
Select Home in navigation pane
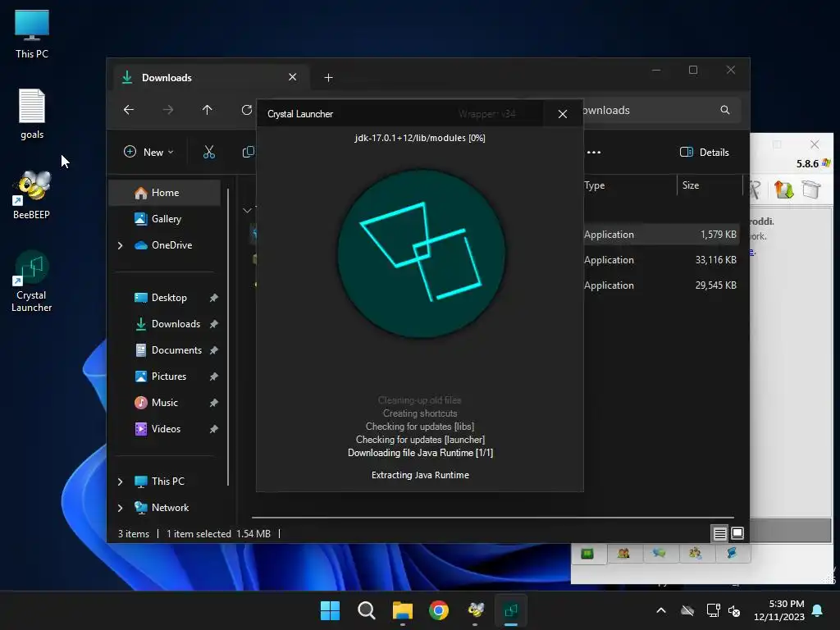(165, 193)
